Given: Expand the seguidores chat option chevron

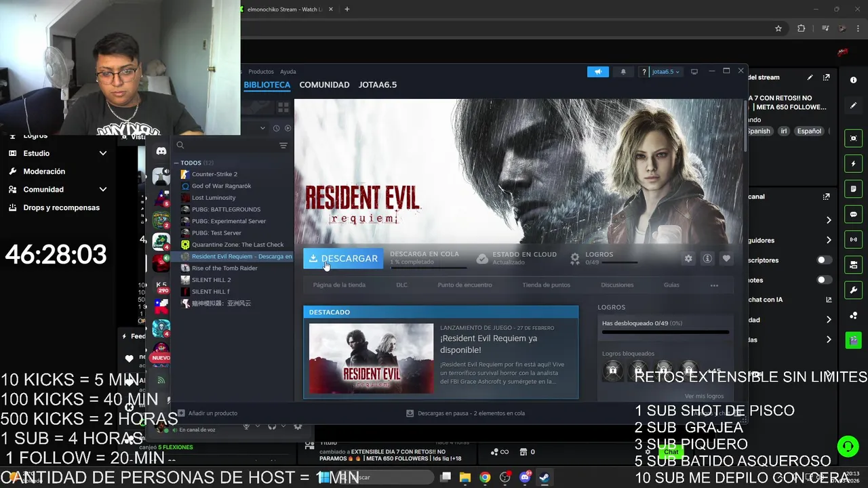Looking at the screenshot, I should click(x=828, y=240).
